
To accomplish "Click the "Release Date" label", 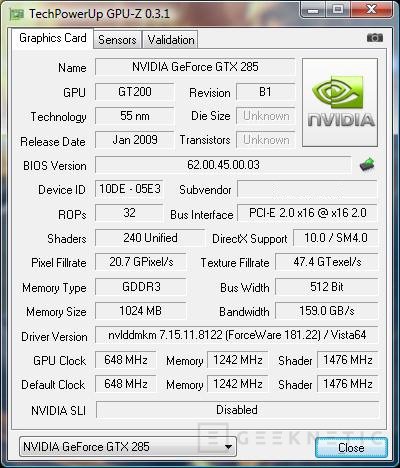I will pos(53,142).
